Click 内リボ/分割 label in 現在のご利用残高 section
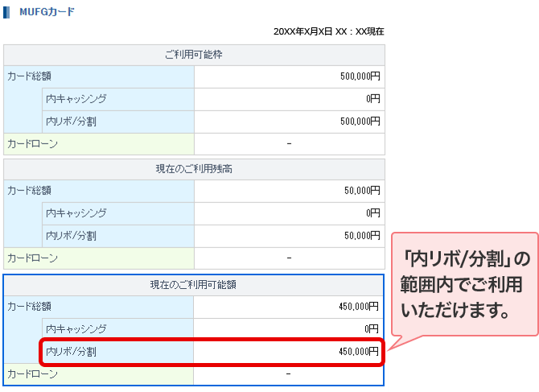 click(71, 236)
